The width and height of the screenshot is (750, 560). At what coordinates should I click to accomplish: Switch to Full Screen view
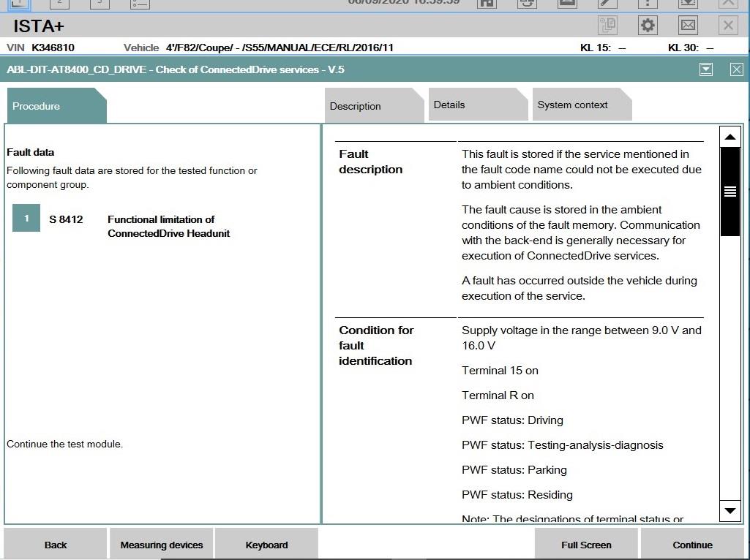(x=586, y=545)
